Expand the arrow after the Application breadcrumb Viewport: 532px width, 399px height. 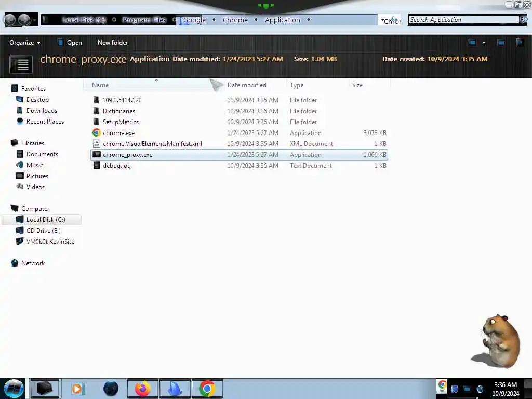309,20
